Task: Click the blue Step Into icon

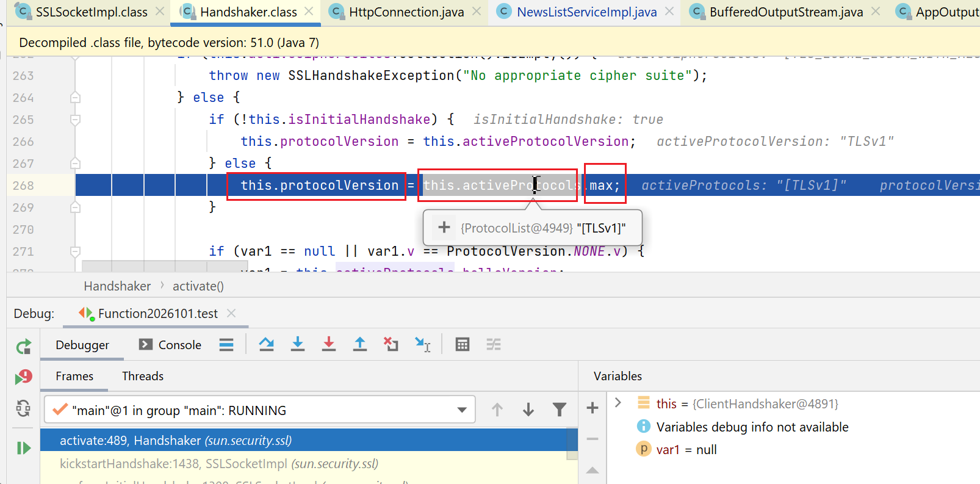Action: click(x=298, y=344)
